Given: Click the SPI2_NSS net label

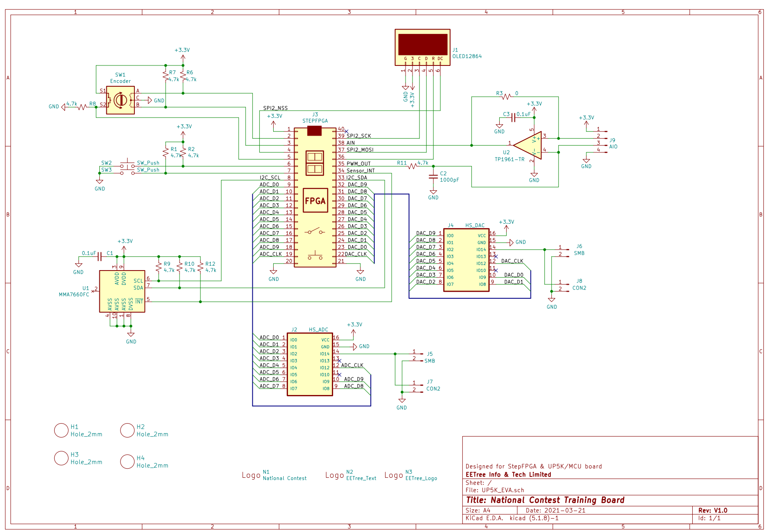Looking at the screenshot, I should (275, 108).
